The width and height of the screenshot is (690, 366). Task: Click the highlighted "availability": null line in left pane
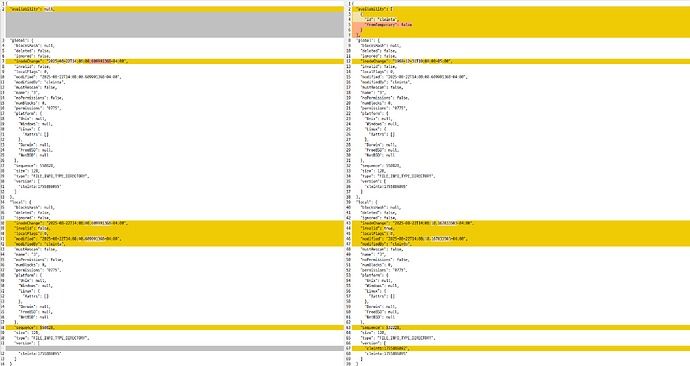(x=174, y=9)
